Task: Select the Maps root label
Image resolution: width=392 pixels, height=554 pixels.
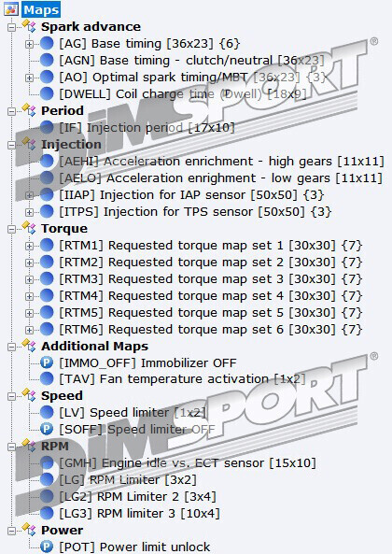Action: (x=41, y=9)
